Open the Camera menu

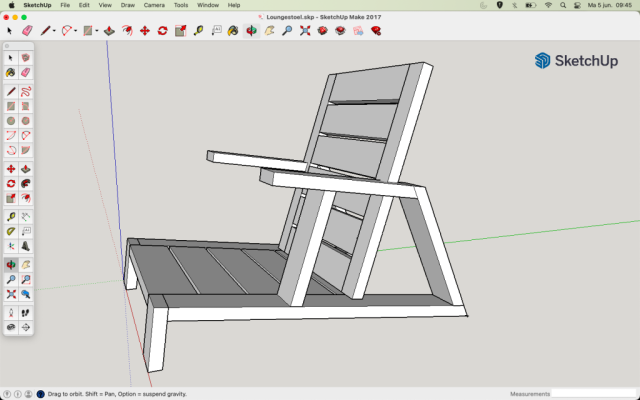point(154,5)
